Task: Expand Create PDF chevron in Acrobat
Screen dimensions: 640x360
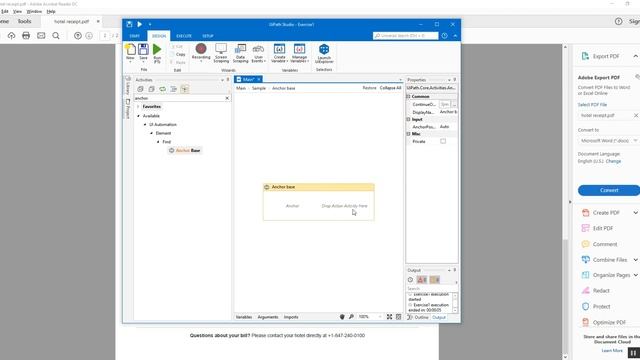Action: [636, 213]
